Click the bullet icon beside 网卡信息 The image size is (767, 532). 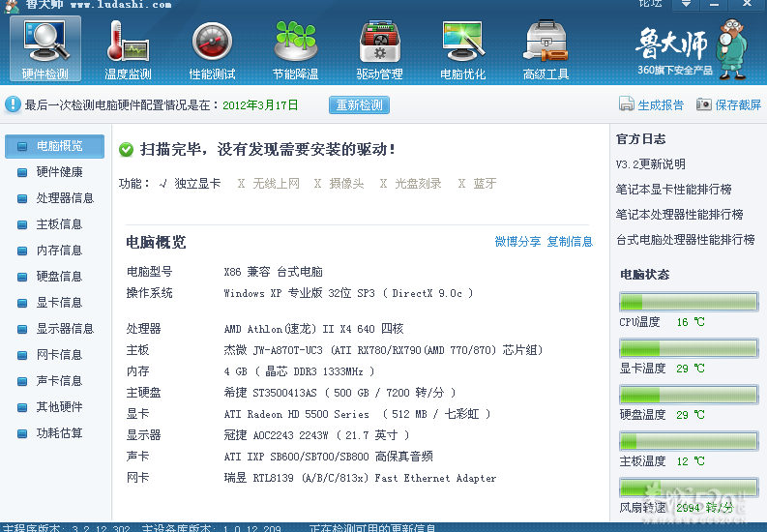[x=22, y=355]
